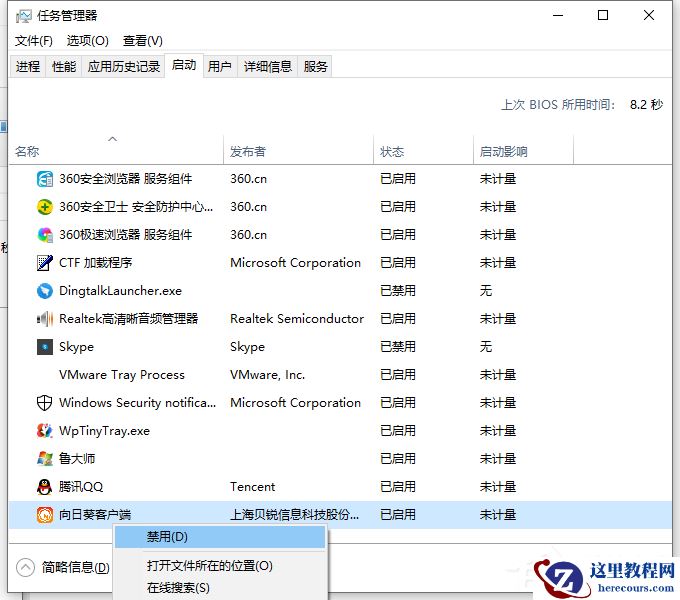
Task: Click the 向日葵客户端 orange icon
Action: click(45, 515)
